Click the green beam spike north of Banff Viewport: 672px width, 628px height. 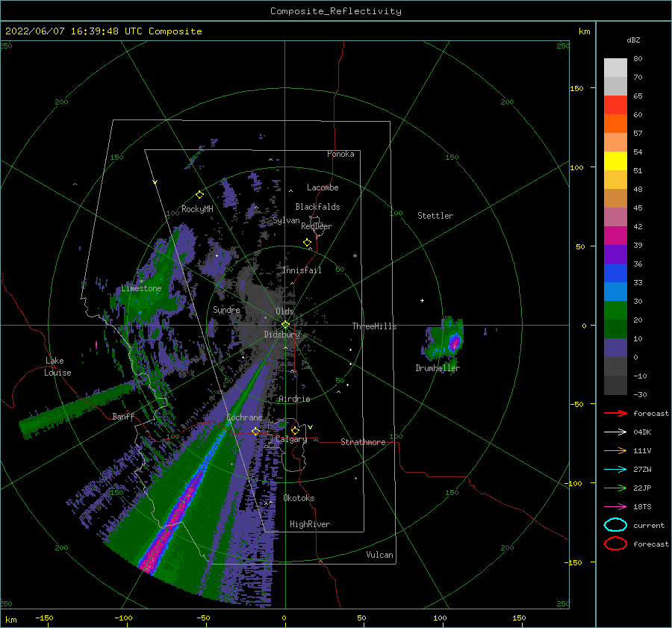(77, 408)
